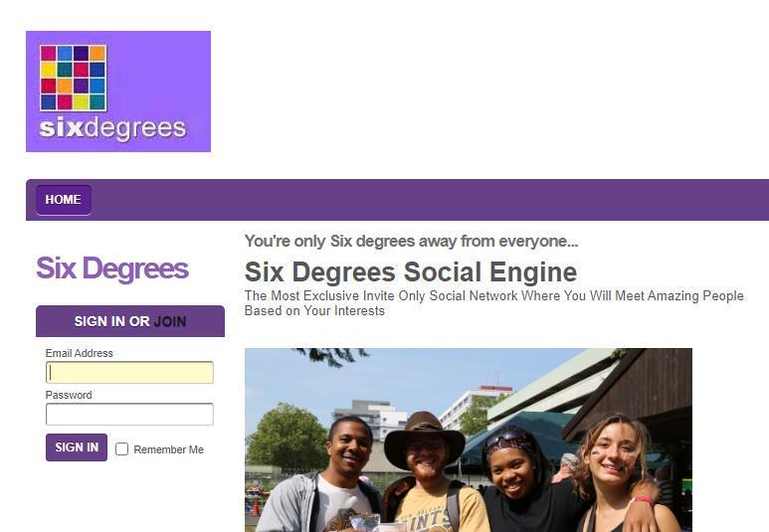Click the Most Exclusive Invite Only description text
769x532 pixels.
click(x=494, y=303)
